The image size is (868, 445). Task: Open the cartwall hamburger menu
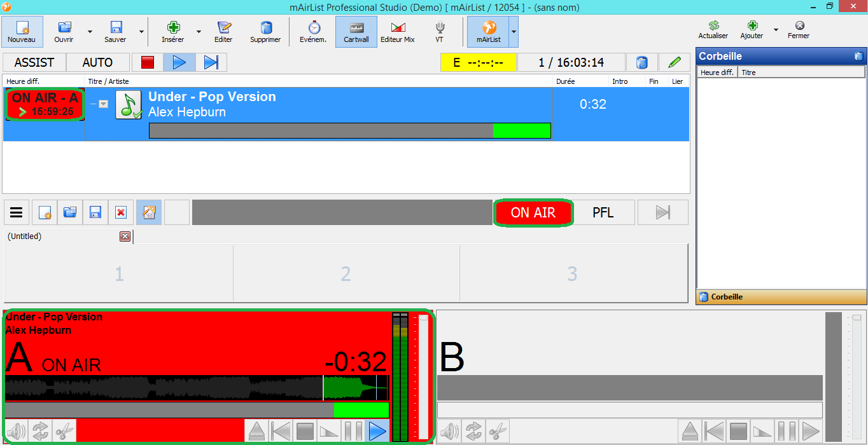click(x=17, y=212)
